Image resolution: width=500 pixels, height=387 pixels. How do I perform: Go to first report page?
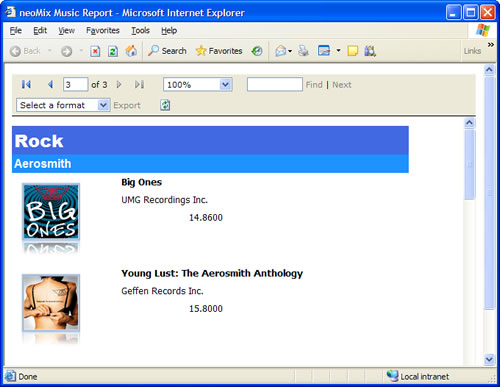26,84
